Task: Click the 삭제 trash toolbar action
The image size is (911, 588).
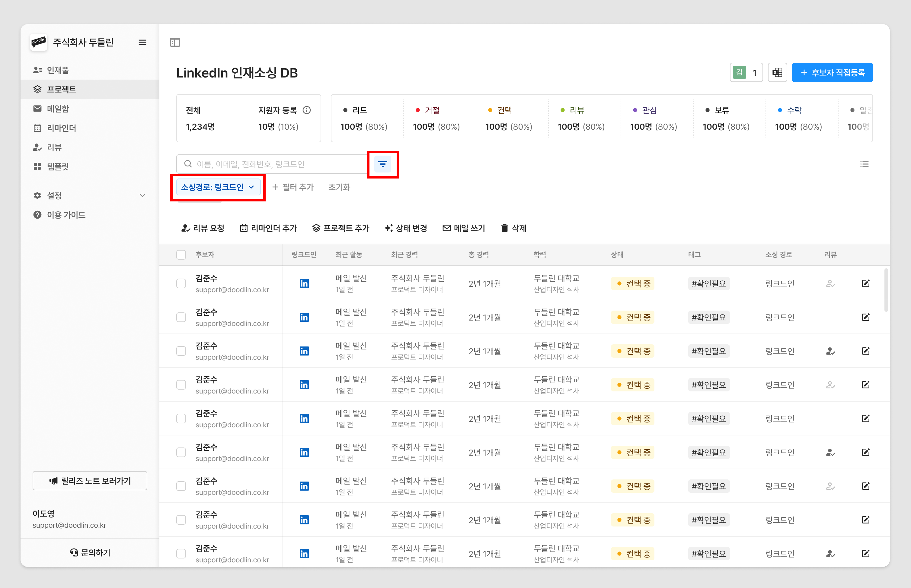Action: (513, 228)
